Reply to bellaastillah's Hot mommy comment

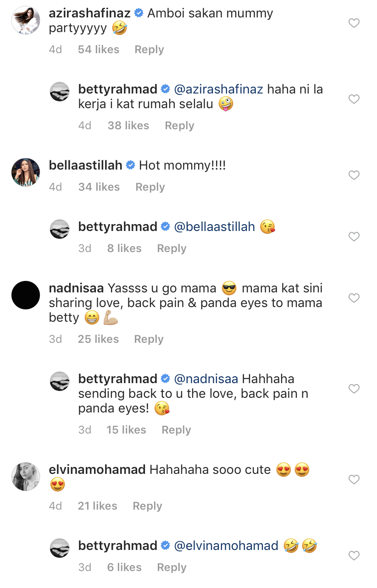click(x=150, y=187)
